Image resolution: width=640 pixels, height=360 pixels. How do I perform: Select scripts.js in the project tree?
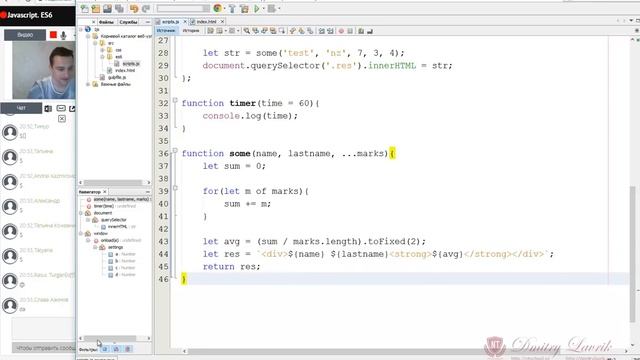[131, 64]
